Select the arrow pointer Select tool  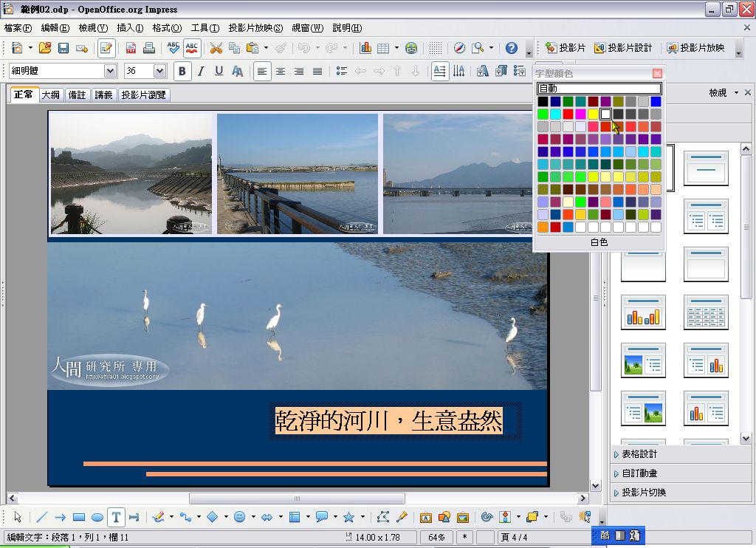[x=18, y=517]
